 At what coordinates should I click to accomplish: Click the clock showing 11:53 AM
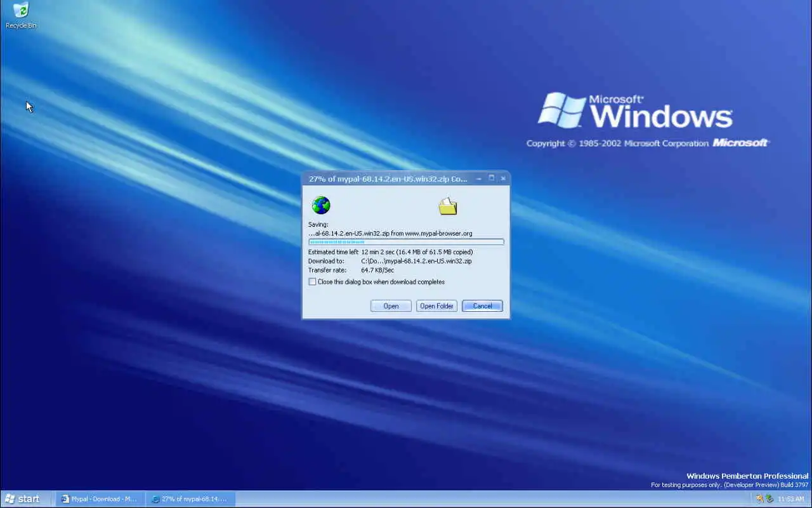791,499
